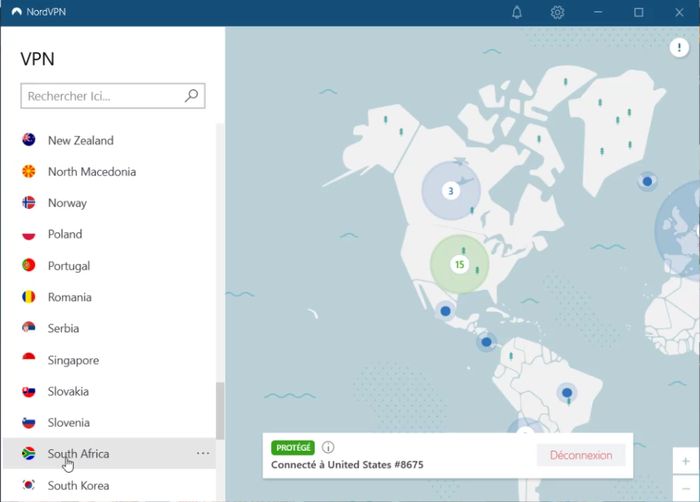
Task: Open settings via the gear icon
Action: 557,12
